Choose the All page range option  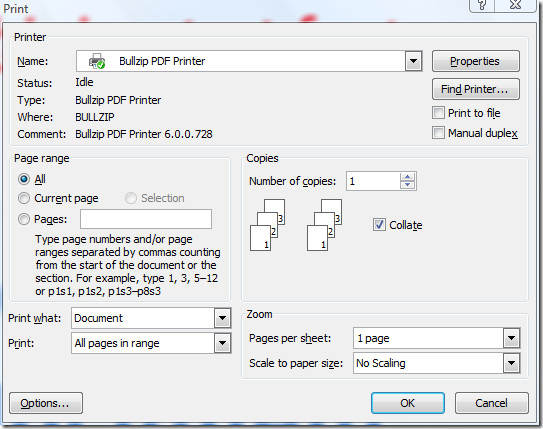tap(24, 179)
